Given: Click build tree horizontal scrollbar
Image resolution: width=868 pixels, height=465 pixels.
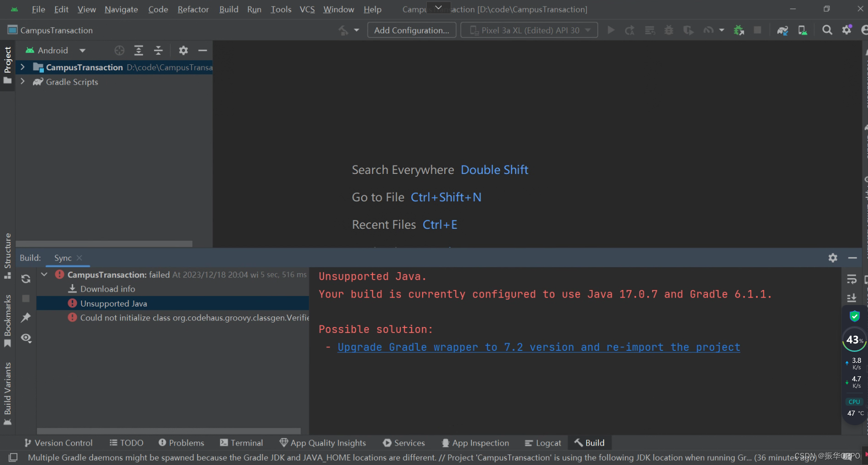Looking at the screenshot, I should (x=169, y=431).
